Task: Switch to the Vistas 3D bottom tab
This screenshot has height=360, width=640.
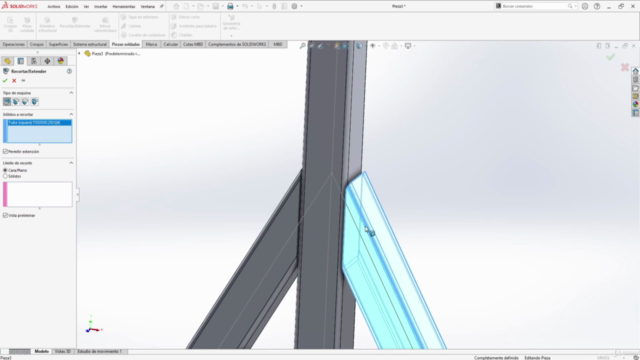Action: (62, 351)
